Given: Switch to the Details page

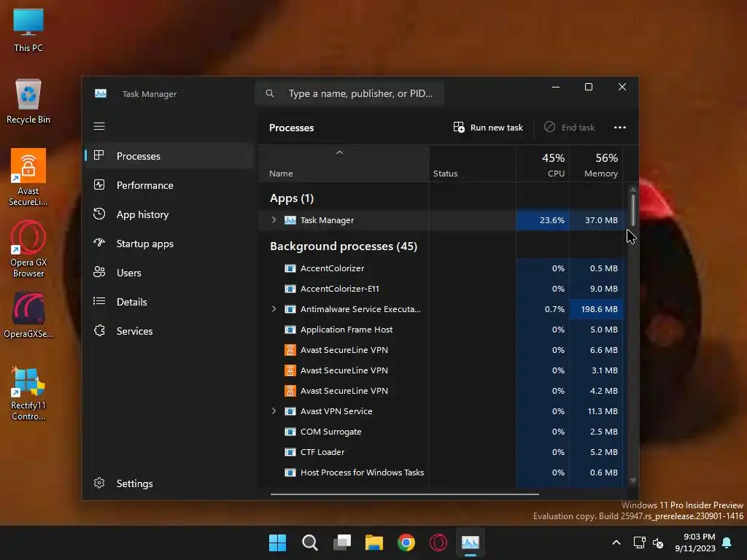Looking at the screenshot, I should [169, 301].
